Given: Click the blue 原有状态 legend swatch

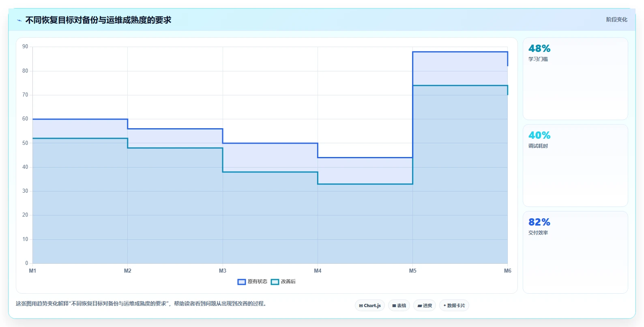Looking at the screenshot, I should tap(242, 282).
